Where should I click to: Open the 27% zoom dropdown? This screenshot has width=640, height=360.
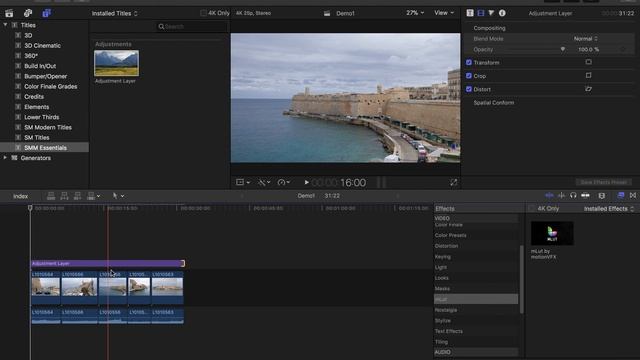[415, 13]
